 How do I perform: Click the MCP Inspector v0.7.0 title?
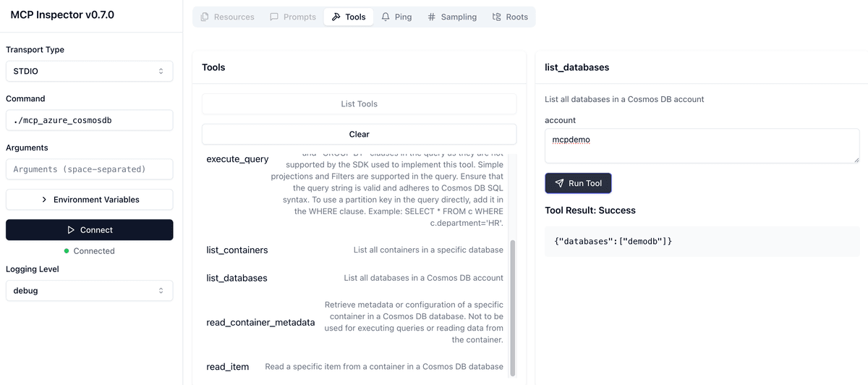click(x=62, y=15)
